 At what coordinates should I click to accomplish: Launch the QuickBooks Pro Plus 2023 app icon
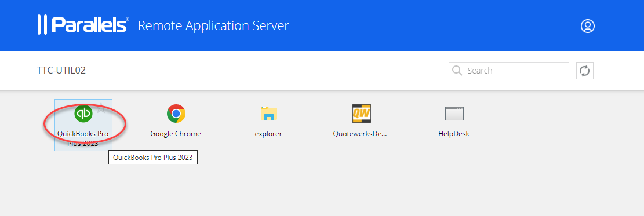(84, 114)
